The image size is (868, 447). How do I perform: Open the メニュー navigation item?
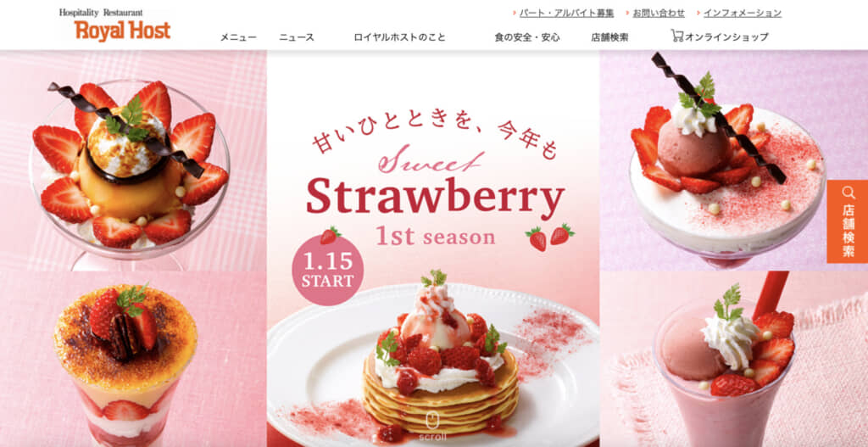(238, 37)
